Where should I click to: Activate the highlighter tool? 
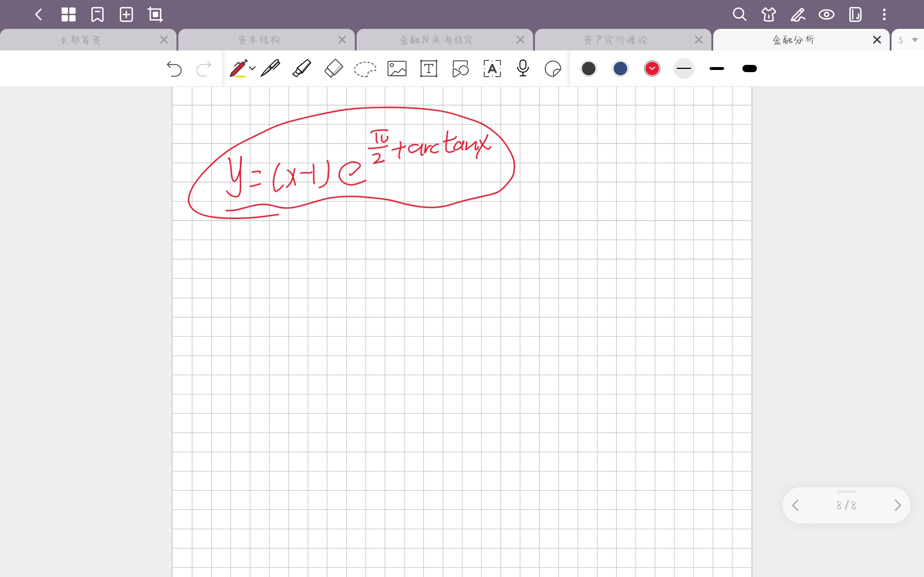click(x=301, y=69)
